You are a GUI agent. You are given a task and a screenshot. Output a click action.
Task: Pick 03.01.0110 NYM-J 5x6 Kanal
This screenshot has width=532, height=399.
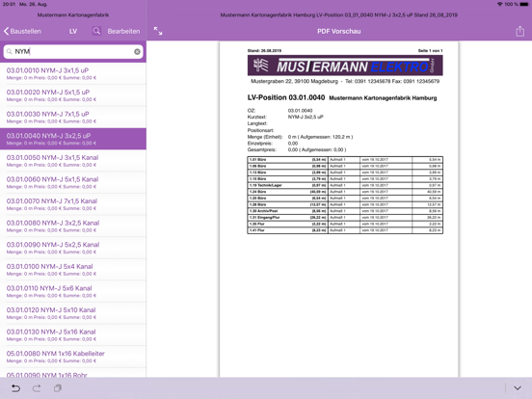point(73,291)
